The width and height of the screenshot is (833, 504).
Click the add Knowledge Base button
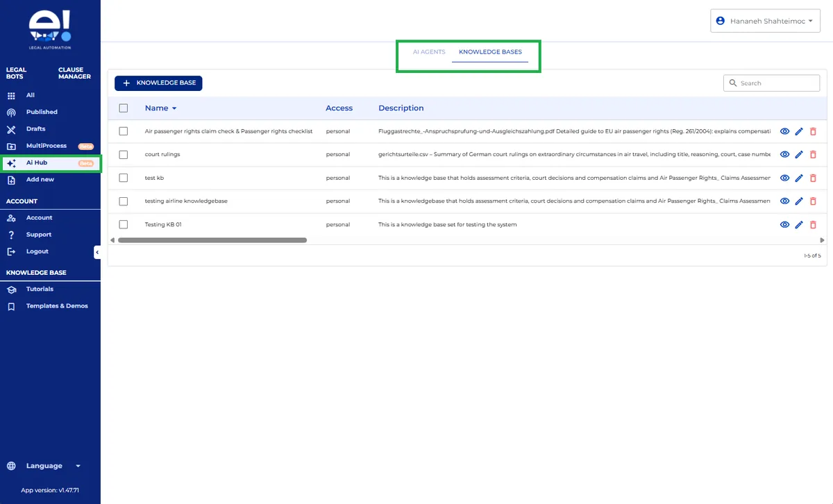pos(158,83)
